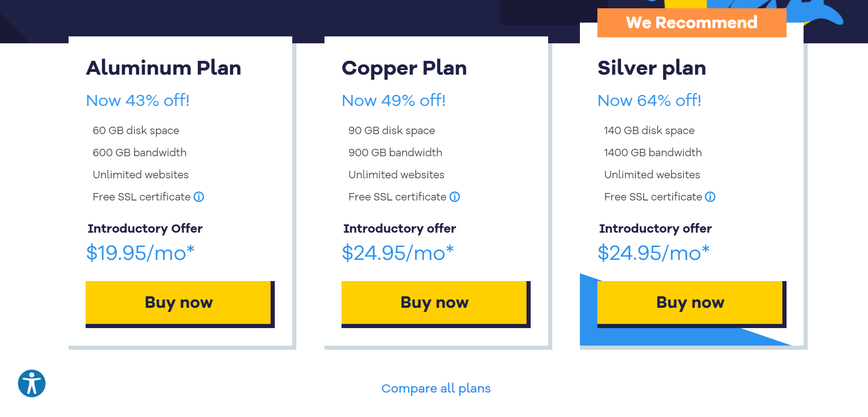Click Buy now for the Copper Plan
This screenshot has height=417, width=868.
pos(434,302)
